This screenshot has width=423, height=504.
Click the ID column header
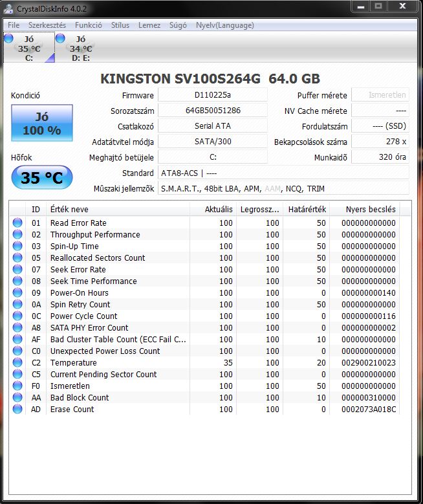36,209
